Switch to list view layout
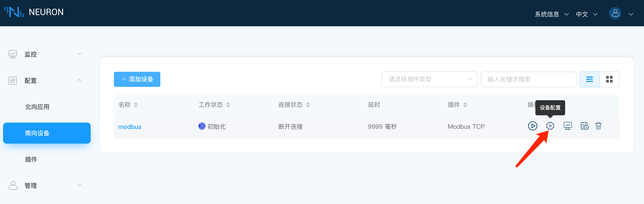 pos(589,79)
